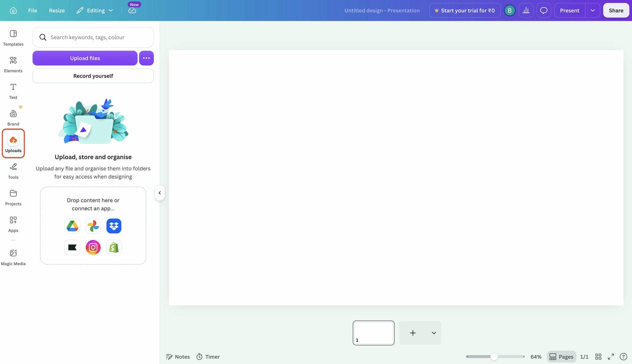Open grid view icon
Viewport: 632px width, 364px height.
click(598, 357)
